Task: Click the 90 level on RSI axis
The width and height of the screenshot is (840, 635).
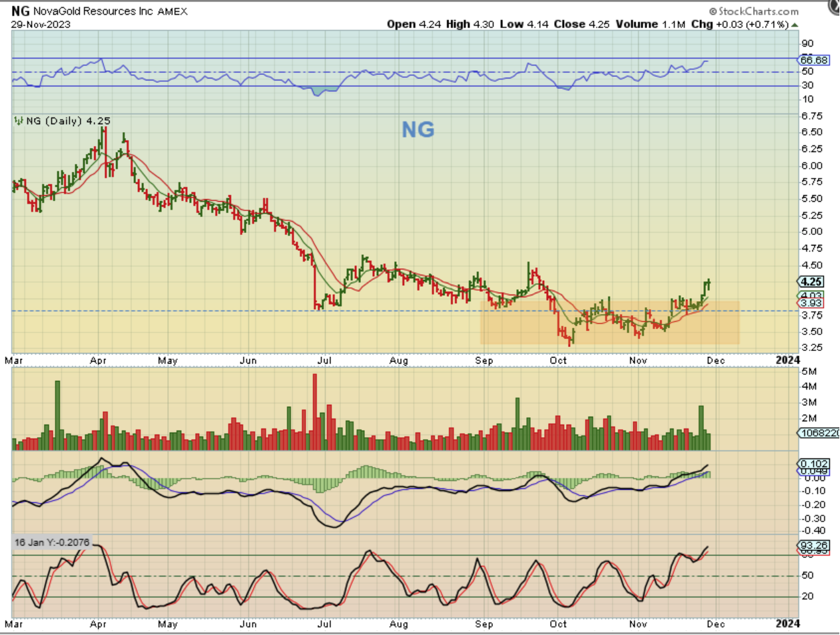Action: (x=807, y=44)
